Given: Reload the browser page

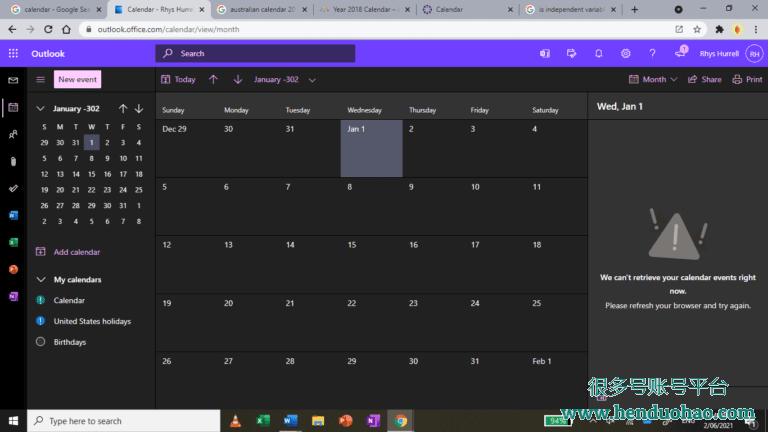Looking at the screenshot, I should (48, 29).
